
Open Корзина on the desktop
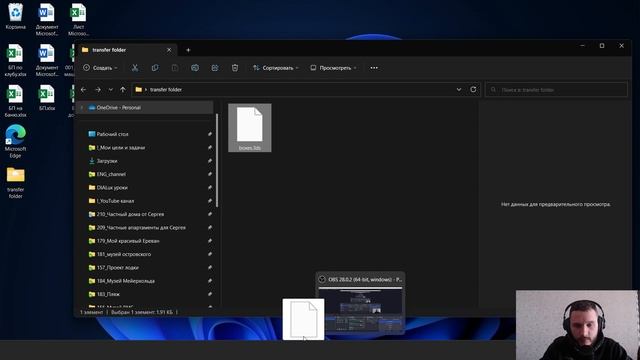(x=16, y=17)
